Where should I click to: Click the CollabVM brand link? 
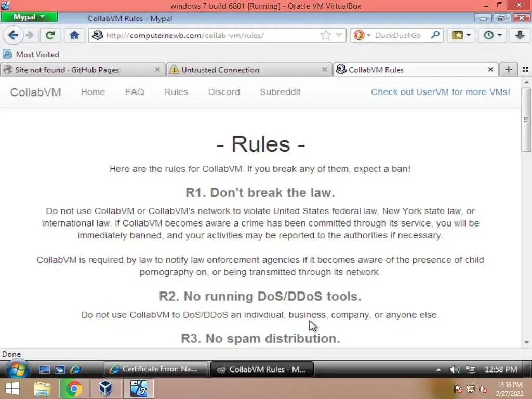click(x=36, y=92)
